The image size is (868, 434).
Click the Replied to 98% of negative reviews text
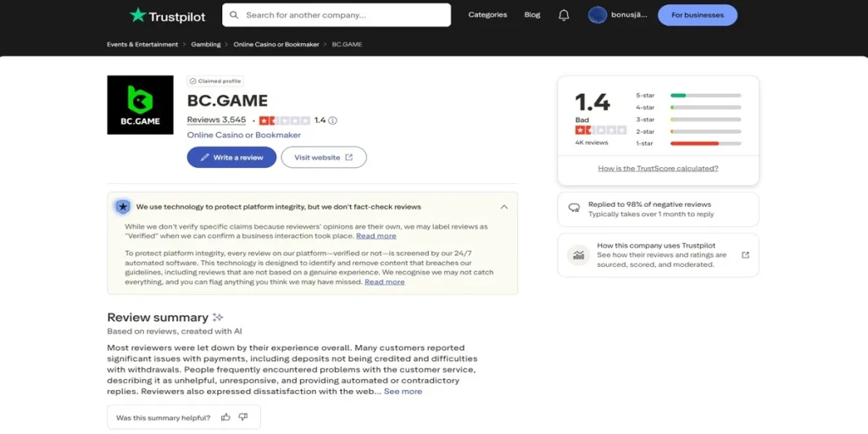click(x=649, y=204)
